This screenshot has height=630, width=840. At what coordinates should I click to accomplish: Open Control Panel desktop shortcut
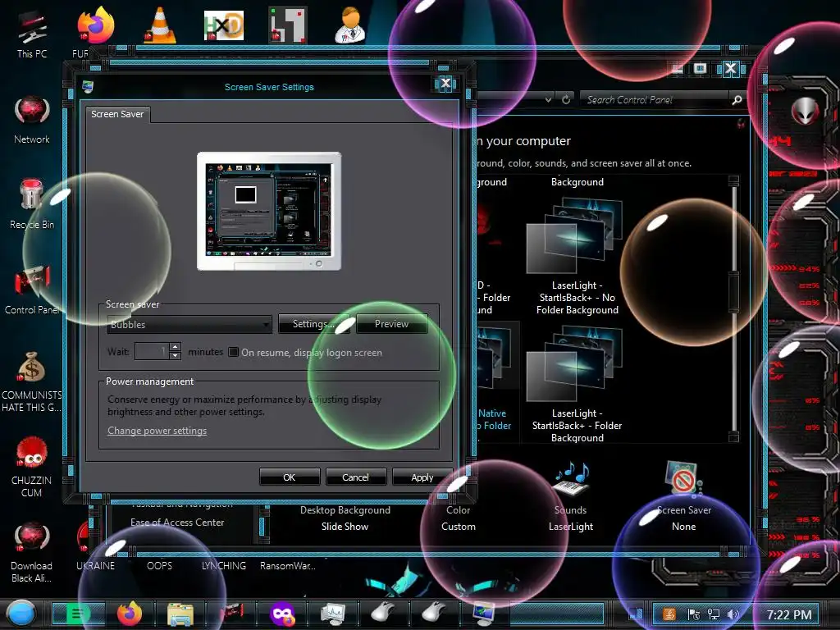pyautogui.click(x=32, y=290)
